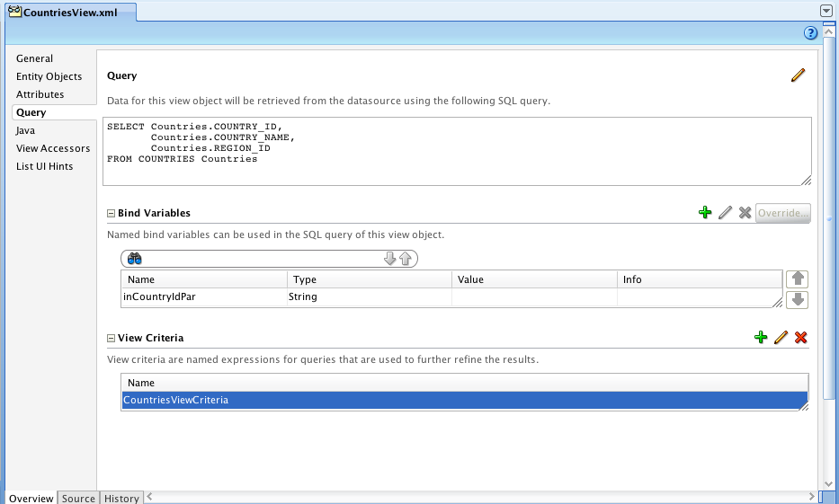Open the Java navigation tab
This screenshot has width=839, height=504.
coord(25,130)
